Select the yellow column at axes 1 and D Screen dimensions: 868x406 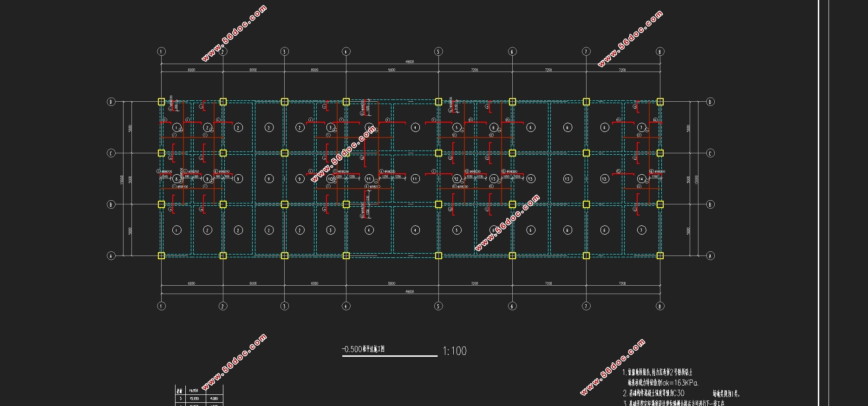tap(161, 102)
